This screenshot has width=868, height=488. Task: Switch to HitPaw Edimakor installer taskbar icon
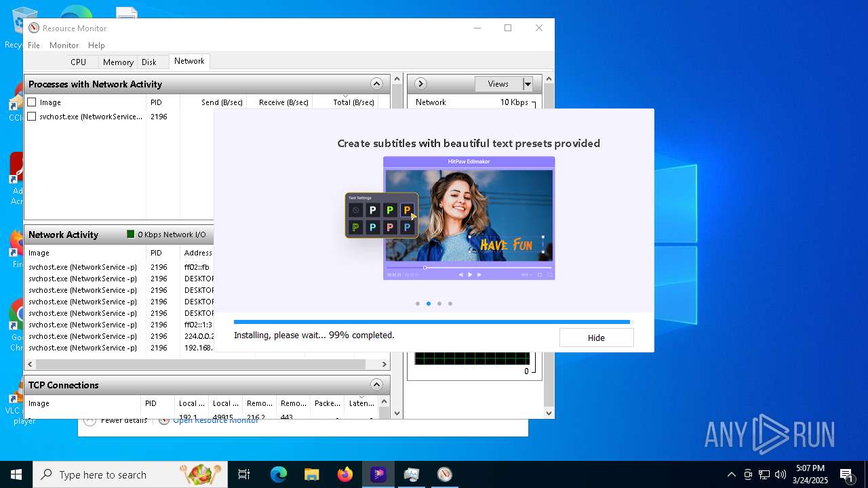click(378, 474)
